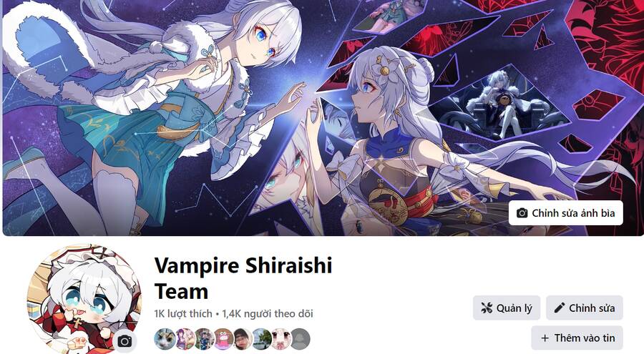View the chibi profile picture
Screen dimensions: 644x354
[x=84, y=299]
